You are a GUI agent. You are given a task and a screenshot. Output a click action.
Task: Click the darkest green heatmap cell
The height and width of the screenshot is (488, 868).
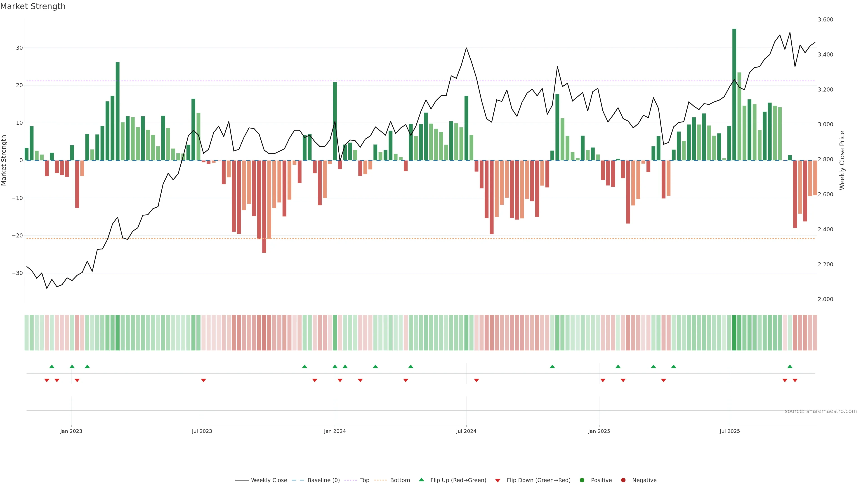tap(734, 333)
